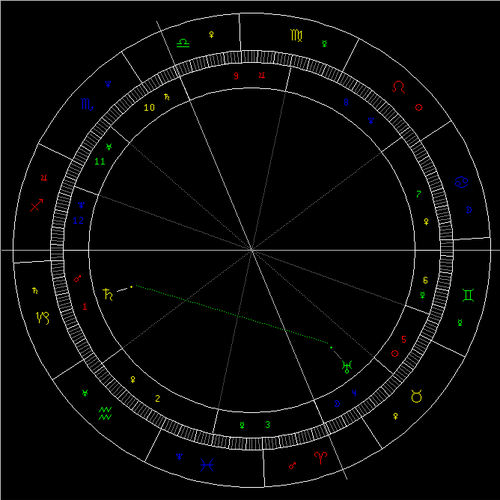The height and width of the screenshot is (500, 500).
Task: Click small Saturn glyph beside house 10
Action: click(167, 97)
